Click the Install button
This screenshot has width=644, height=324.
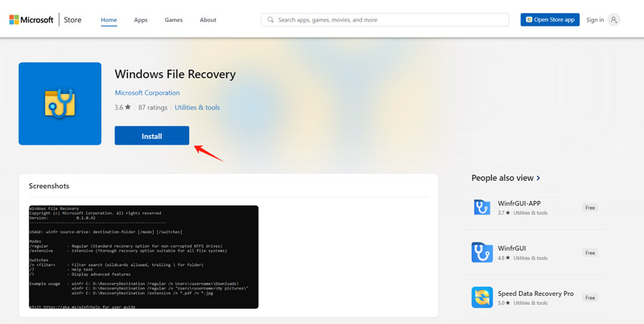coord(152,136)
